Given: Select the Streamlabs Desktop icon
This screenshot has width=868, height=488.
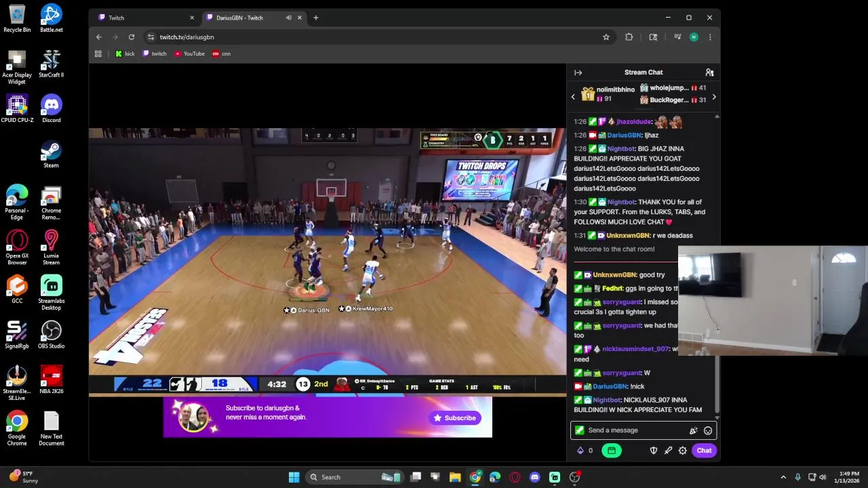Looking at the screenshot, I should tap(51, 293).
